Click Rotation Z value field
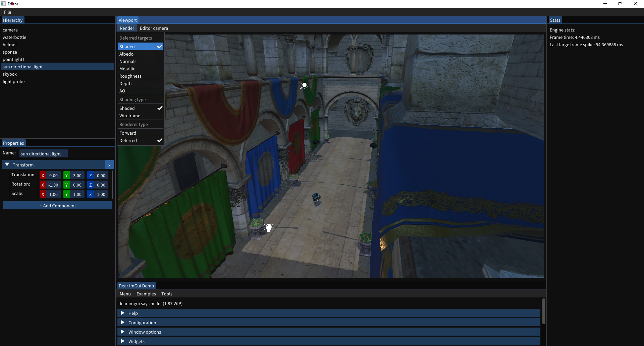644x346 pixels. (x=101, y=185)
